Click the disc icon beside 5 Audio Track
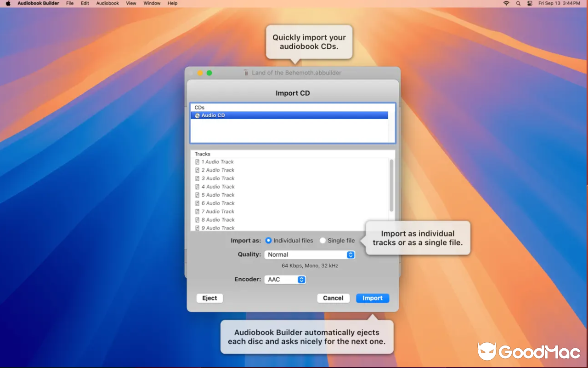588x368 pixels. (x=198, y=195)
